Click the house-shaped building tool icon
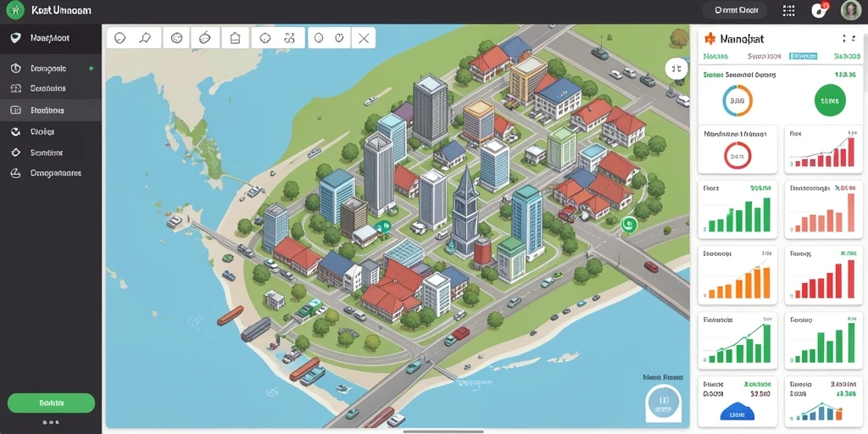This screenshot has height=434, width=868. coord(235,38)
